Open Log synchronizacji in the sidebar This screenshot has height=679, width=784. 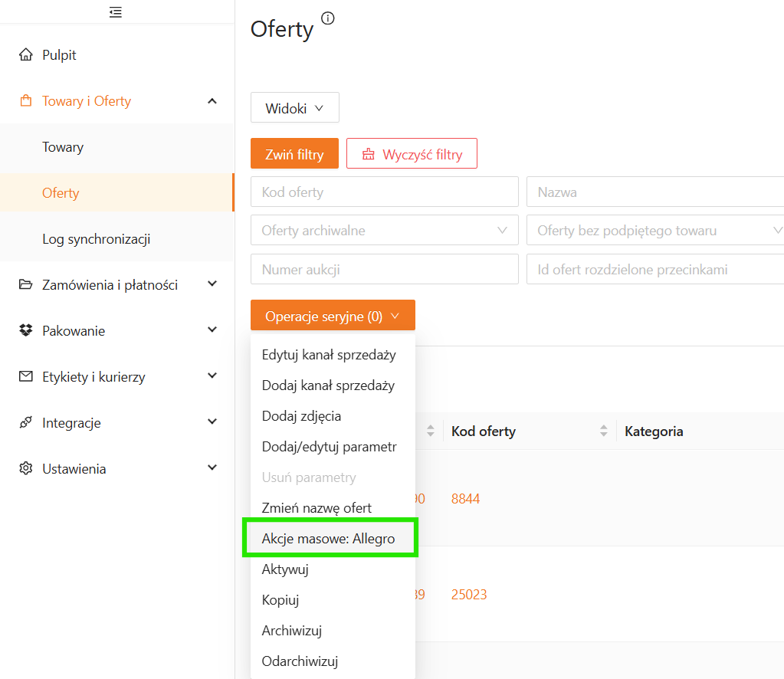click(96, 239)
